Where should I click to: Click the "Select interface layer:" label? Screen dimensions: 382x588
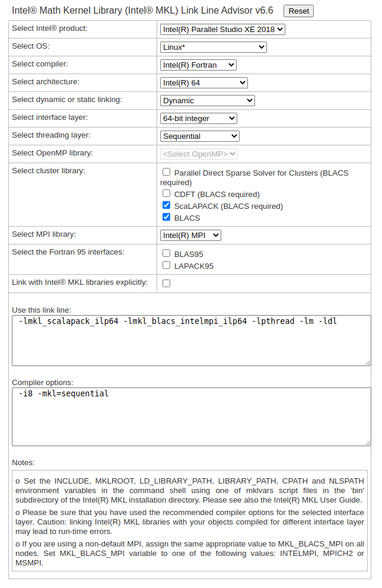click(x=50, y=117)
